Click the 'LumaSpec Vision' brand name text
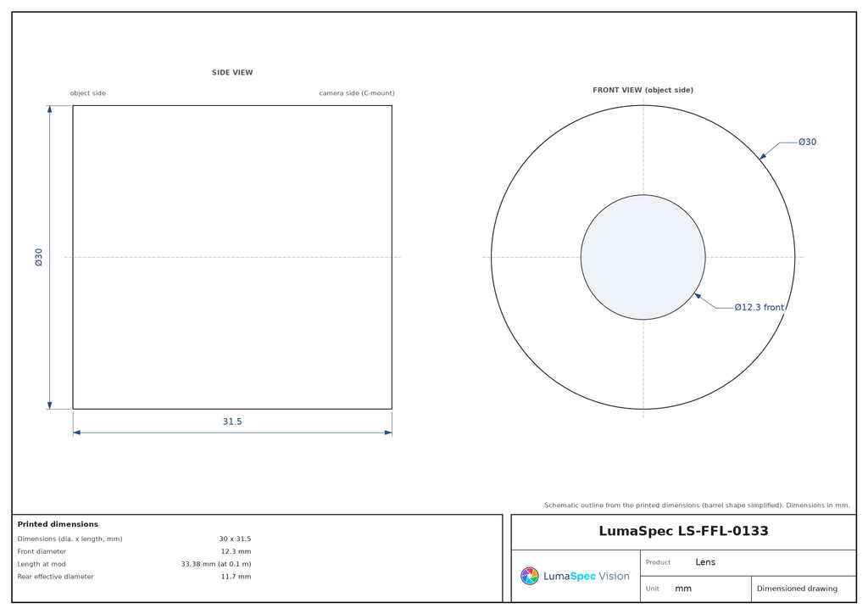The image size is (868, 614). (x=587, y=577)
